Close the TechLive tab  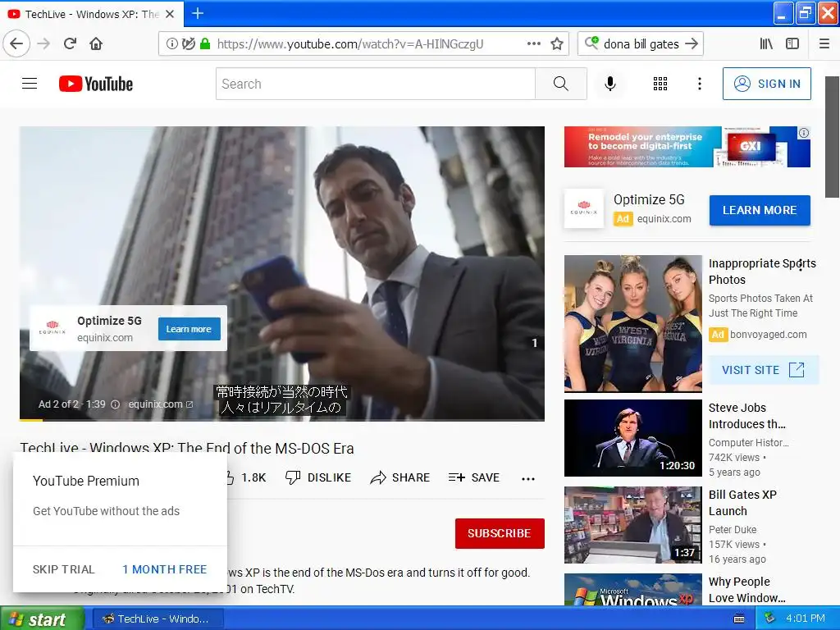[170, 14]
